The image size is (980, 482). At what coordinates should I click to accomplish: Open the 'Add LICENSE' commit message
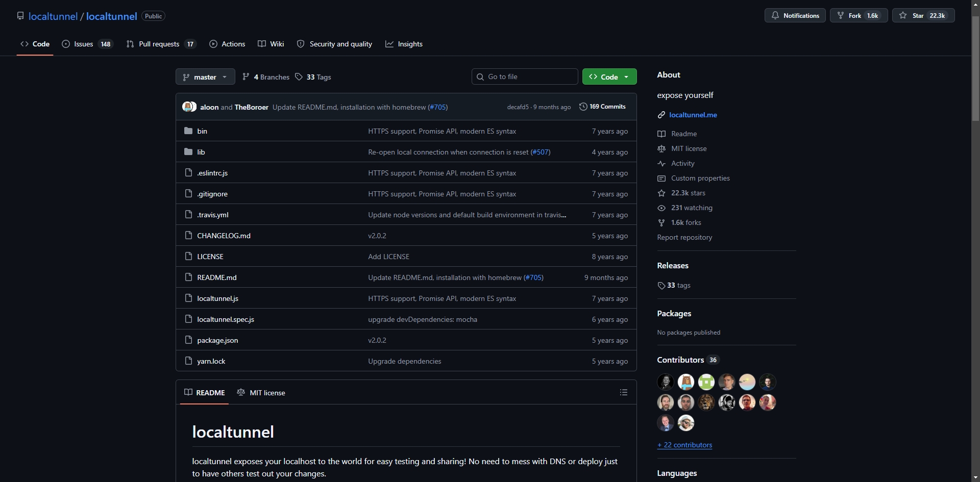coord(388,257)
